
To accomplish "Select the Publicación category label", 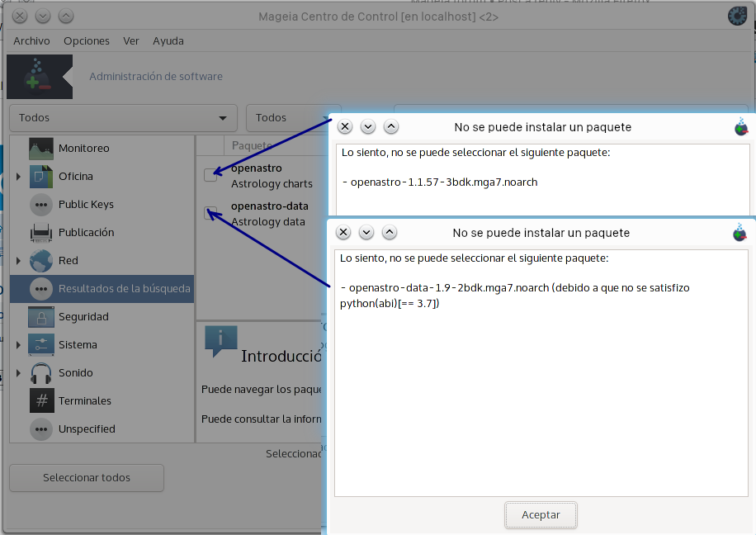I will 87,233.
